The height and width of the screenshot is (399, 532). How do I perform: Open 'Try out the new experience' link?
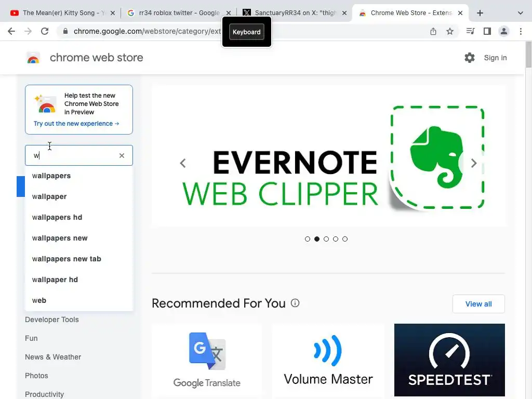pos(76,124)
